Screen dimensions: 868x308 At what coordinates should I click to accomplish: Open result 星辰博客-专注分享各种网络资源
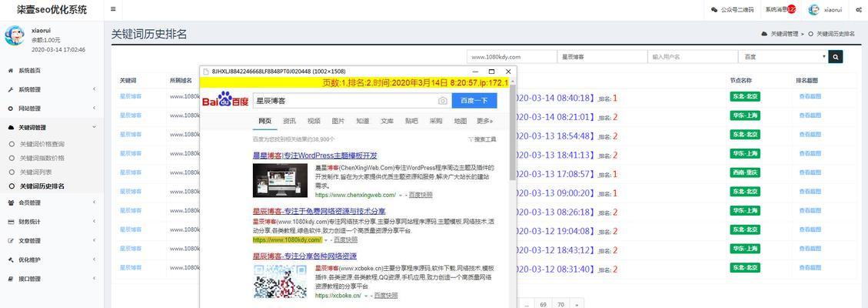pos(305,256)
